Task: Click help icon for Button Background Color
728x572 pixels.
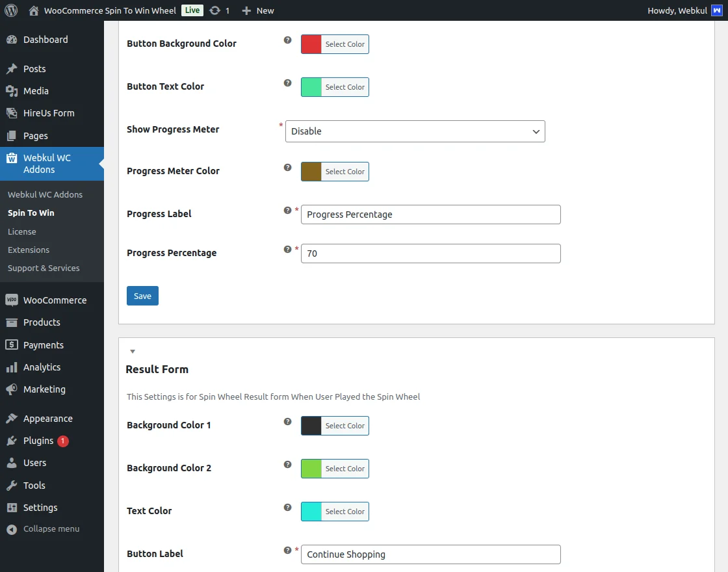Action: coord(288,40)
